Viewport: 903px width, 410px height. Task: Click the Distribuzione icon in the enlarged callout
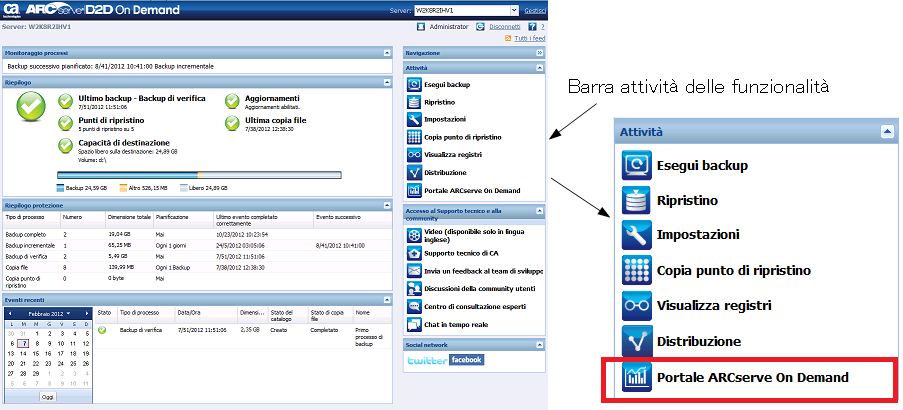coord(636,341)
